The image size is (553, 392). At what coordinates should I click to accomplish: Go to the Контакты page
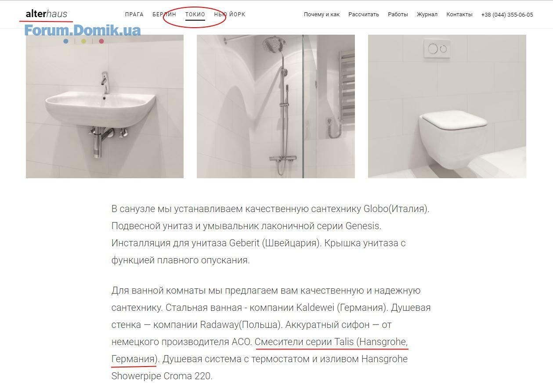459,14
